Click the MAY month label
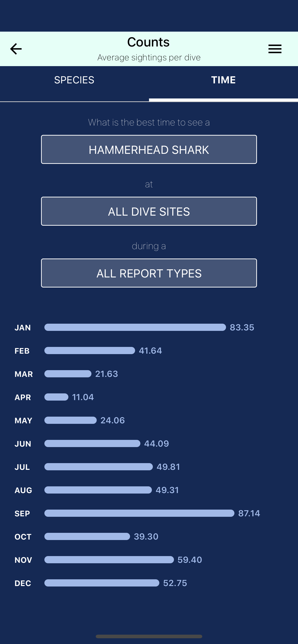 23,420
